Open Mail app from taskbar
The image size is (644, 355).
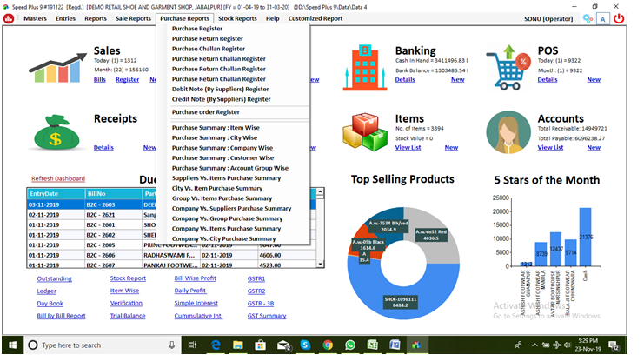click(283, 345)
